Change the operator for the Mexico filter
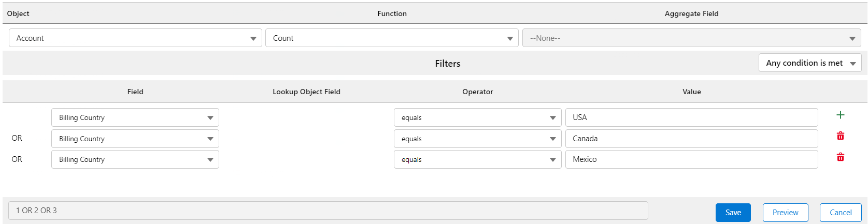The image size is (868, 224). point(477,160)
